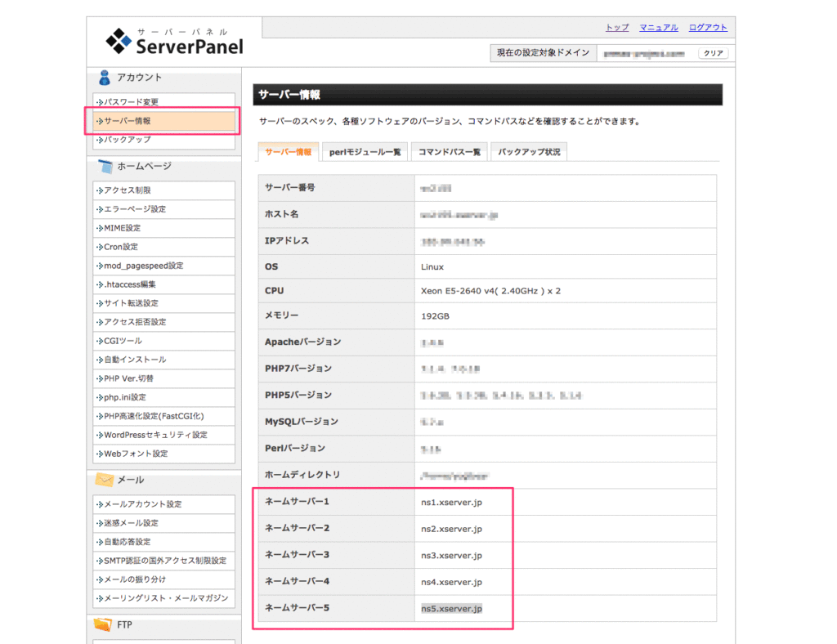Open WordPressセキュリティ設定
Image resolution: width=837 pixels, height=644 pixels.
pyautogui.click(x=163, y=435)
